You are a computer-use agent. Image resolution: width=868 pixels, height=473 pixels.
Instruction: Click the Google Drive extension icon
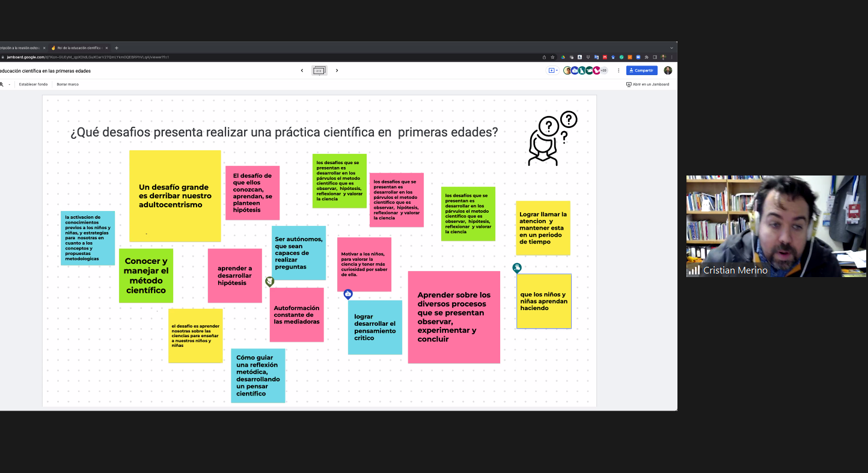coord(563,57)
